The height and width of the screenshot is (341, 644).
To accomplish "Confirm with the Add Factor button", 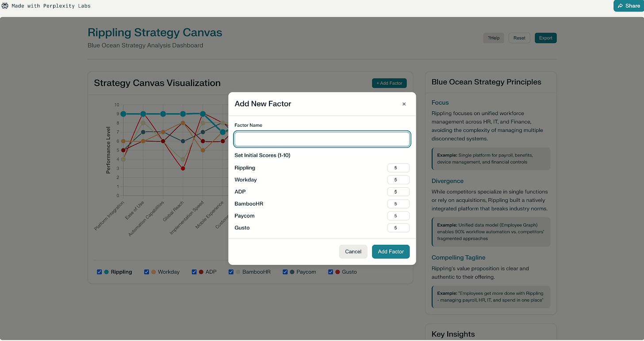I will [x=391, y=251].
